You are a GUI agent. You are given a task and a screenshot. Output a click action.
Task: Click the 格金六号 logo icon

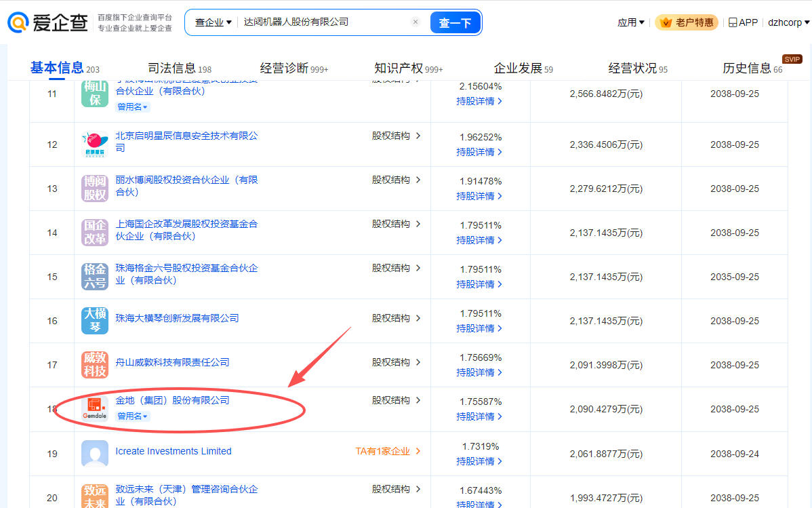[x=95, y=276]
